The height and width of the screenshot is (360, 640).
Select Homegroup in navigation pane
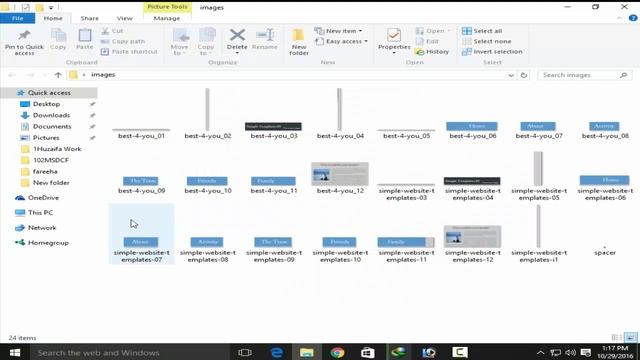pos(48,242)
